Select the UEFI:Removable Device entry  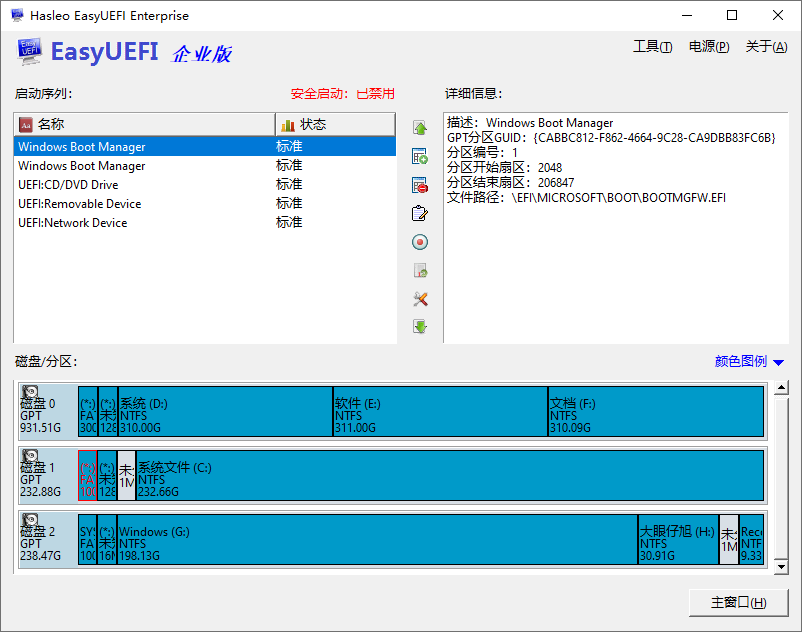(205, 204)
